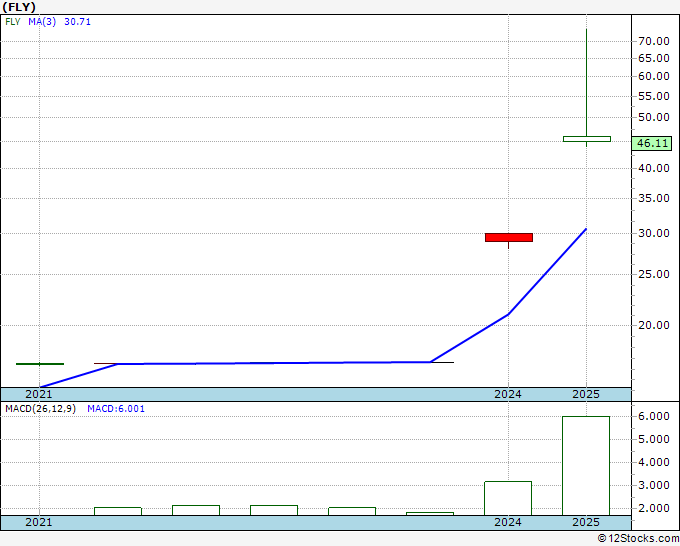Select the FLY legend label
680x546 pixels.
click(13, 22)
